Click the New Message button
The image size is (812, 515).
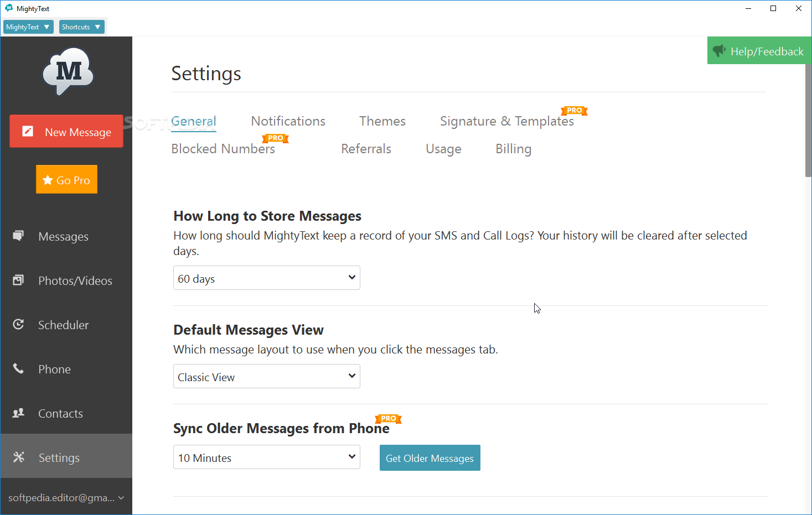(x=66, y=131)
